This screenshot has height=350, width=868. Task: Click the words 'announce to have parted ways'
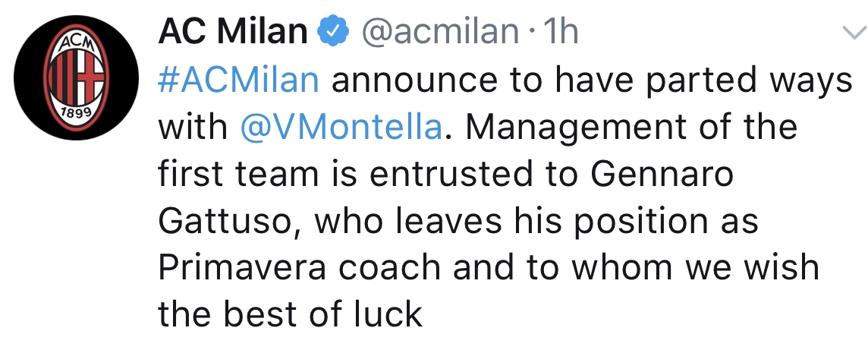592,82
